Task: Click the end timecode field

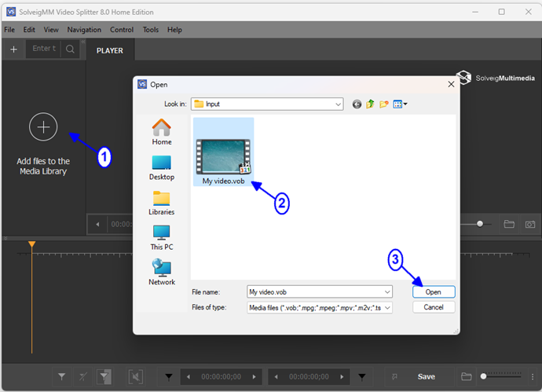Action: (309, 377)
